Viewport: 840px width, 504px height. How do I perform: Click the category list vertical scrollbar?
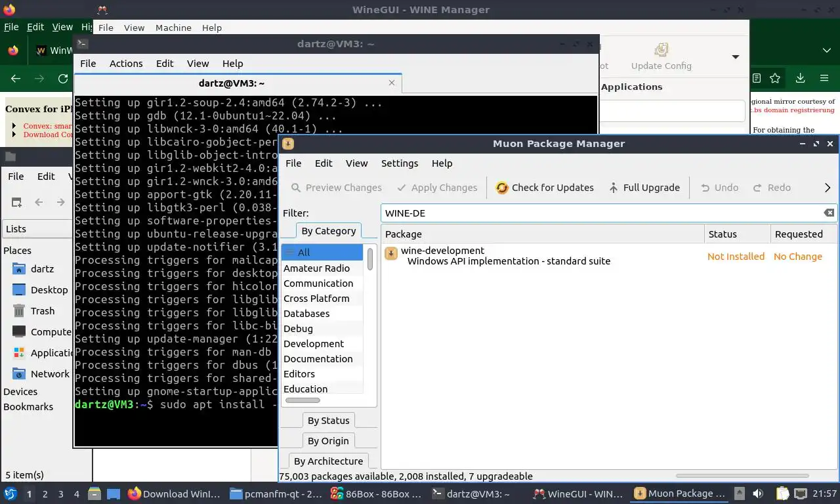click(x=370, y=258)
